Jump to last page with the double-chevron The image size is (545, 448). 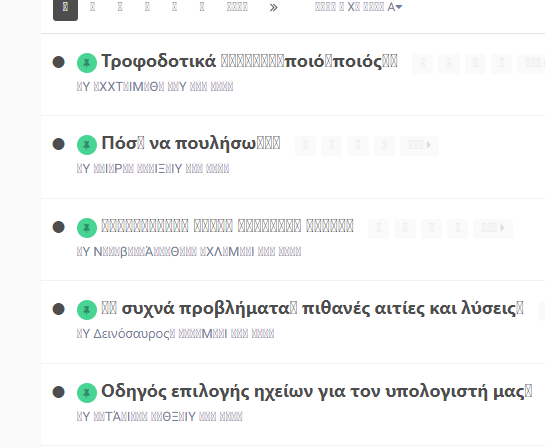(274, 7)
